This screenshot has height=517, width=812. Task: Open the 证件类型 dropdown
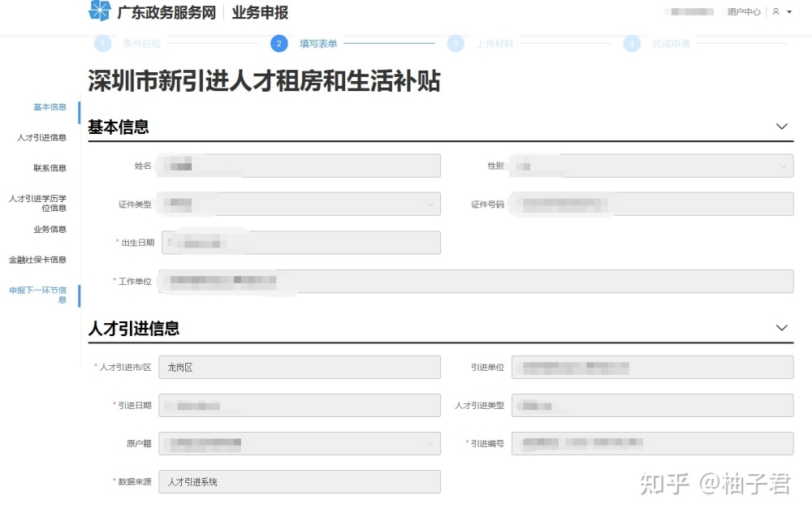[300, 204]
